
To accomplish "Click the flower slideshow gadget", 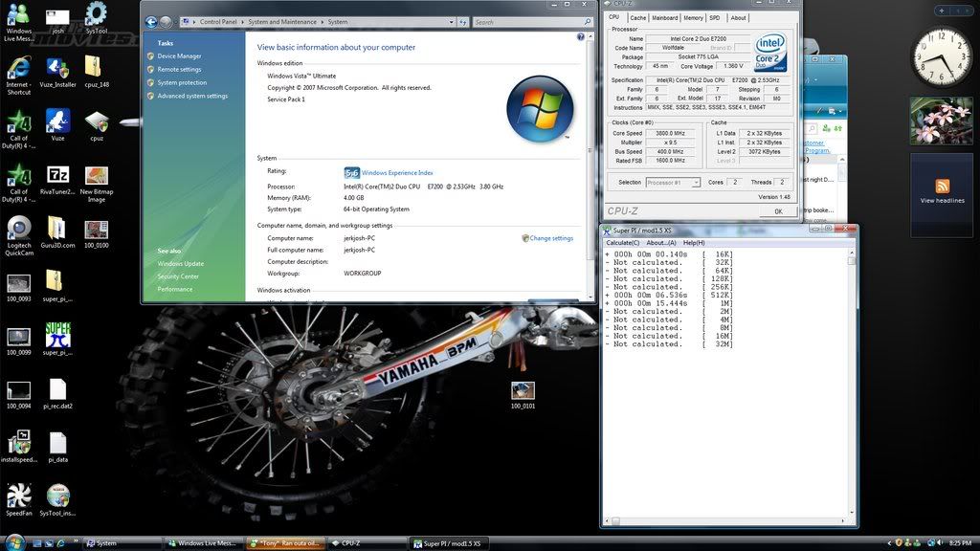I will click(x=942, y=121).
